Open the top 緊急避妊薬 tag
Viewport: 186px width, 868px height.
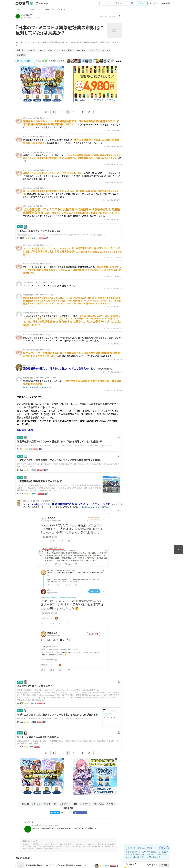pos(21,55)
